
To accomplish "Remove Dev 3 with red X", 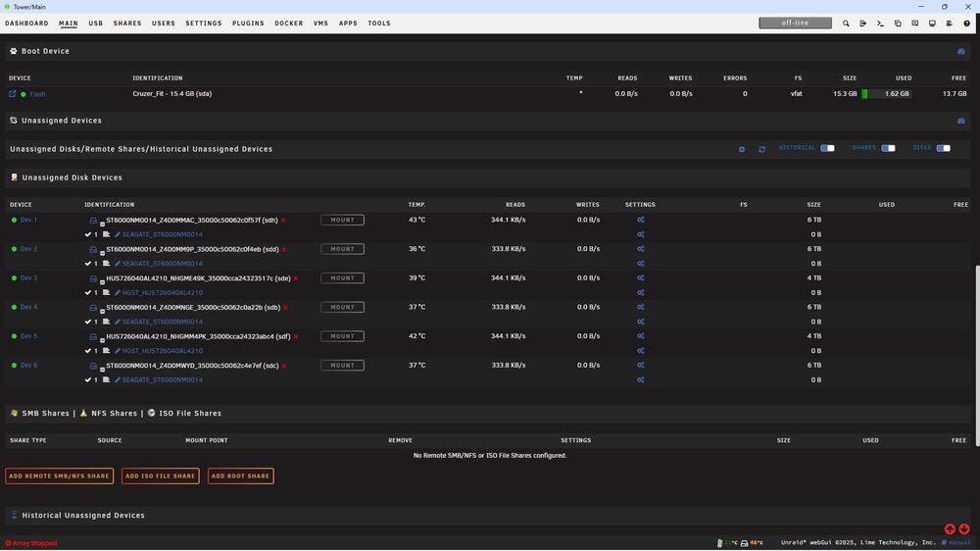I will coord(296,279).
